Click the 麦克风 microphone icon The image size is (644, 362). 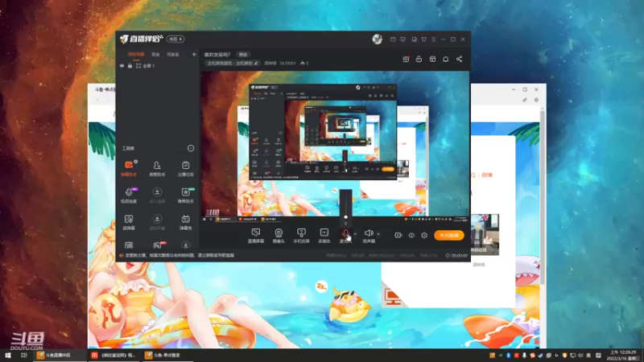tap(346, 235)
